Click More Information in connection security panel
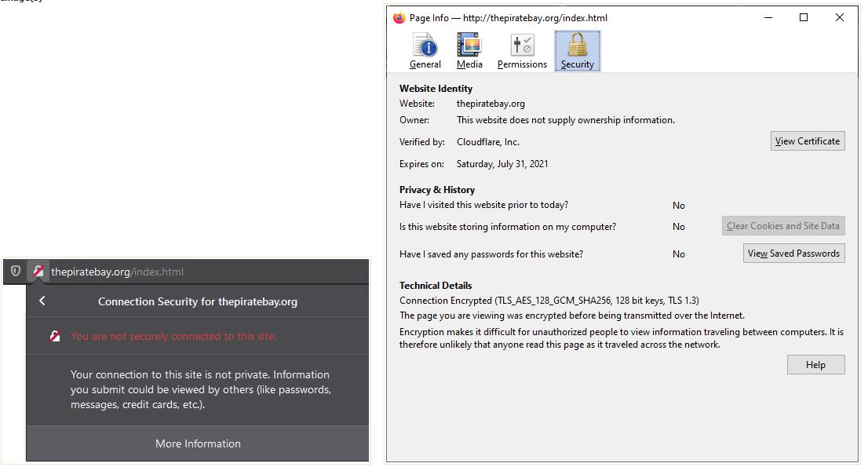The width and height of the screenshot is (868, 467). [198, 443]
